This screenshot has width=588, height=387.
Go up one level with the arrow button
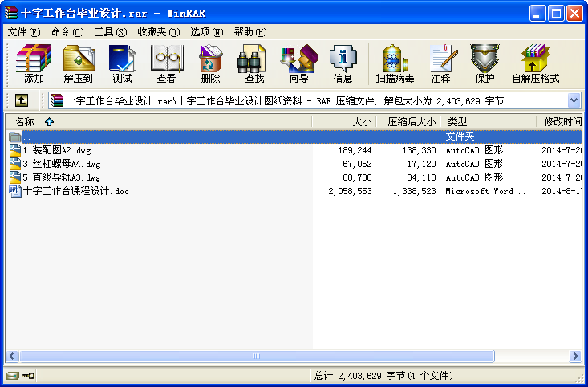(22, 100)
